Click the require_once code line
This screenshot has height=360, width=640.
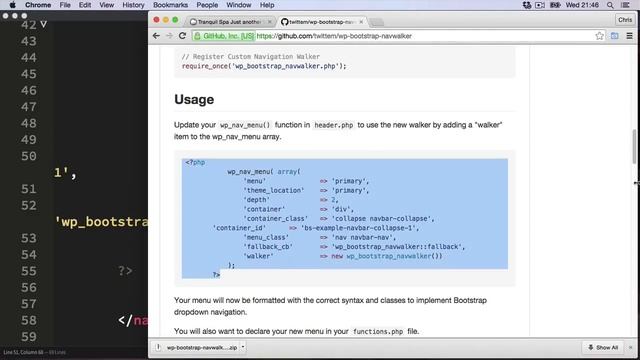coord(264,66)
